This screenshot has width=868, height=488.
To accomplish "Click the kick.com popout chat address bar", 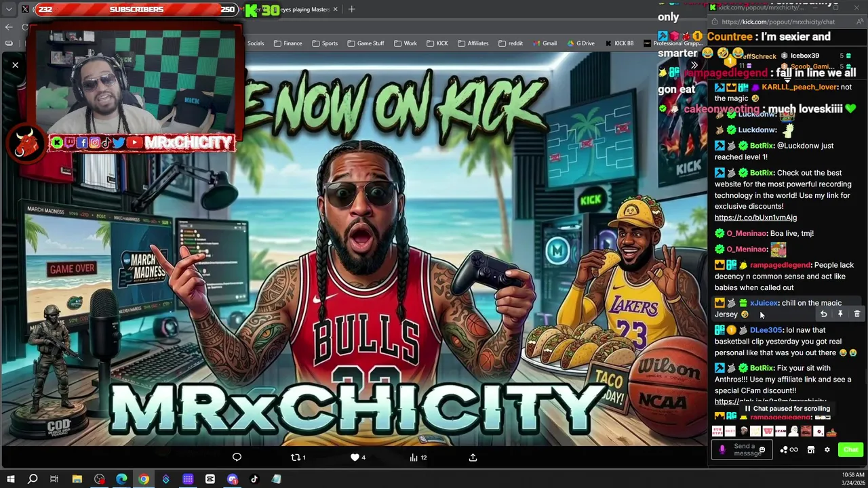I will pos(778,22).
